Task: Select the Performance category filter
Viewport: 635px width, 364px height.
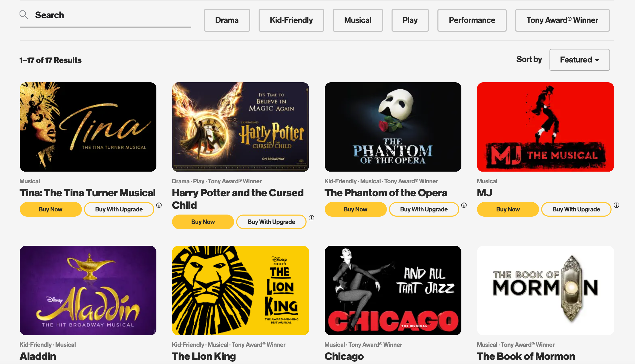Action: click(x=472, y=20)
